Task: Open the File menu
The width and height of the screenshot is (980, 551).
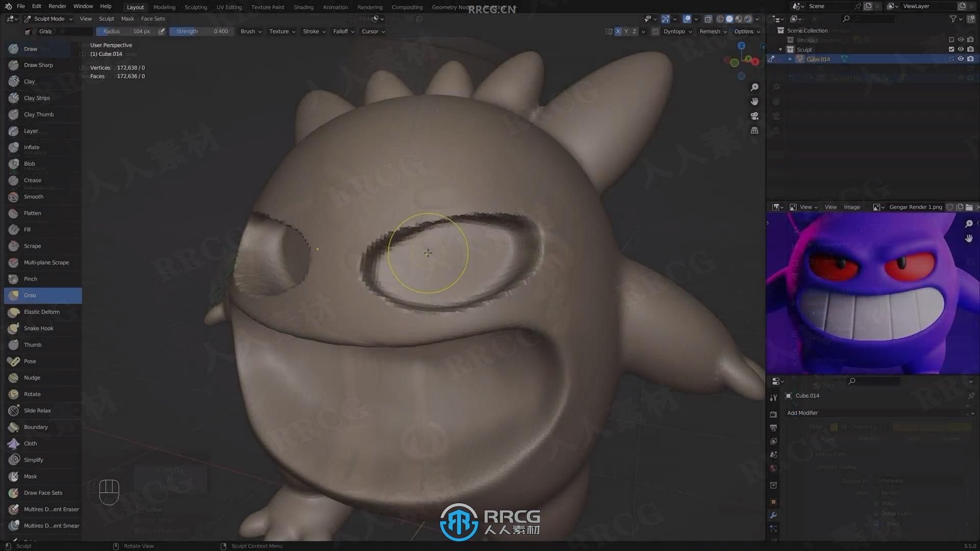Action: (21, 7)
